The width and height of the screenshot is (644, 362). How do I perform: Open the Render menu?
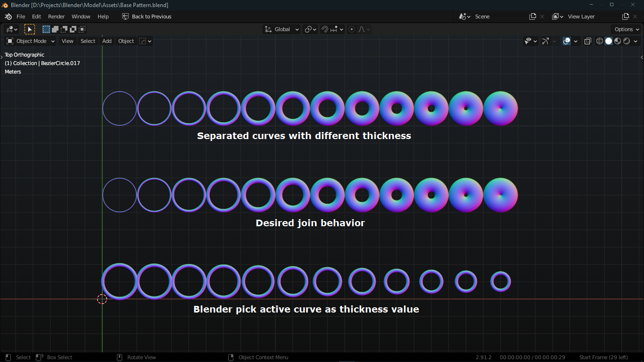(56, 16)
